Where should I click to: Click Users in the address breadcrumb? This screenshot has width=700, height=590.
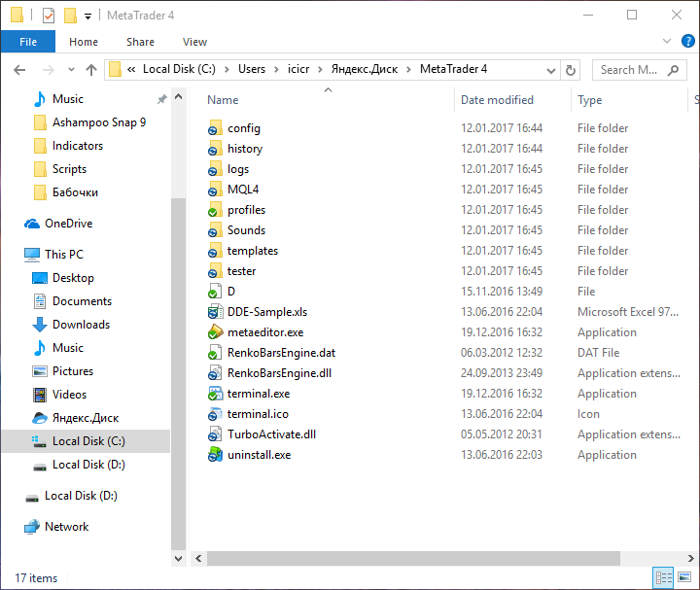(252, 69)
